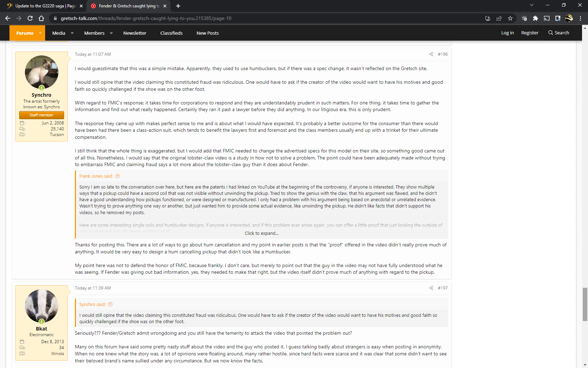Click Bkat's badger avatar
This screenshot has width=588, height=368.
42,306
